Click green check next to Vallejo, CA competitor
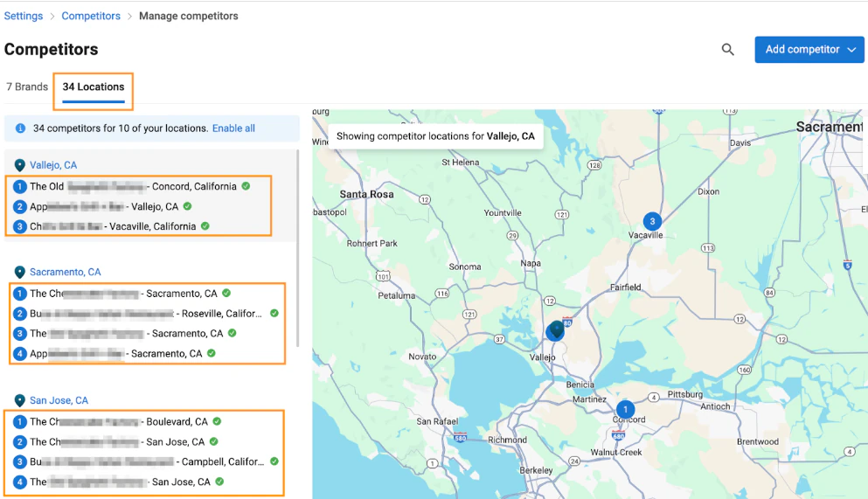This screenshot has height=499, width=868. click(188, 205)
